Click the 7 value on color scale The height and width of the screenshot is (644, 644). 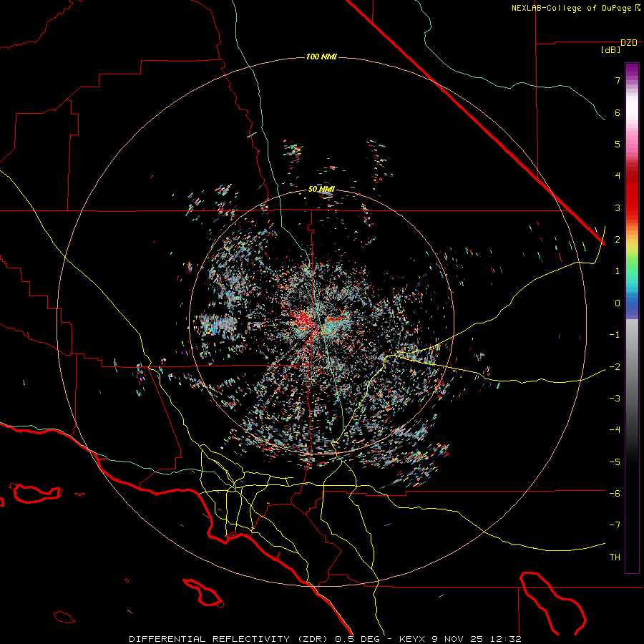tap(618, 80)
